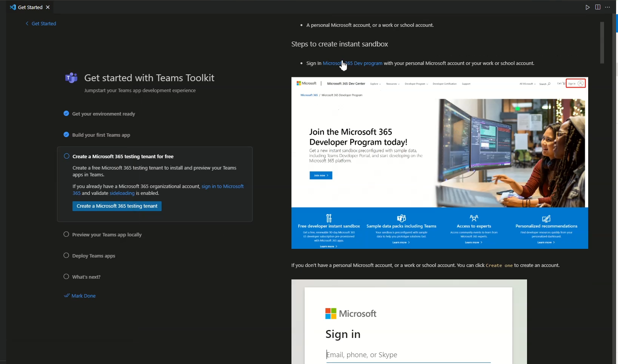Click the back chevron beside Get Started
This screenshot has width=618, height=364.
(x=27, y=23)
